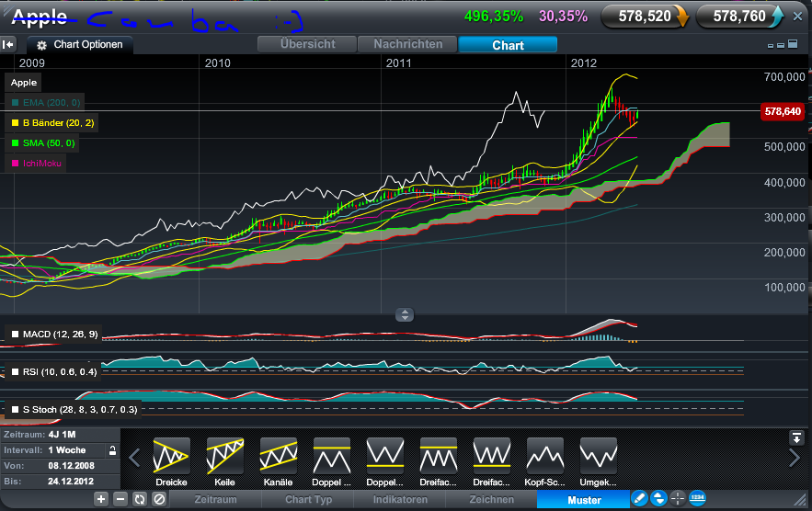
Task: Click the panel divider up-down expander handle
Action: [x=405, y=314]
